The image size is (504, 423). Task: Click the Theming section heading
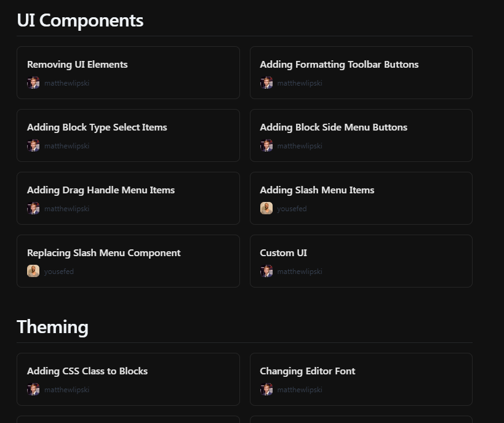point(52,327)
